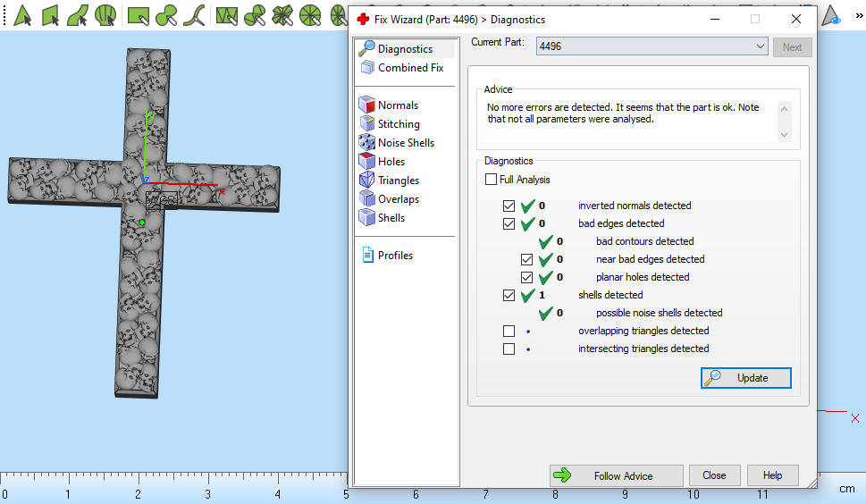Close the Fix Wizard window with X
Screen dimensions: 866x504
[796, 20]
